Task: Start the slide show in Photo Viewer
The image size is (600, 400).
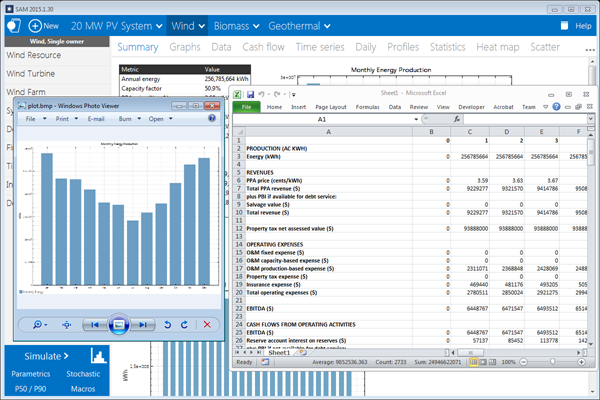Action: pos(118,324)
